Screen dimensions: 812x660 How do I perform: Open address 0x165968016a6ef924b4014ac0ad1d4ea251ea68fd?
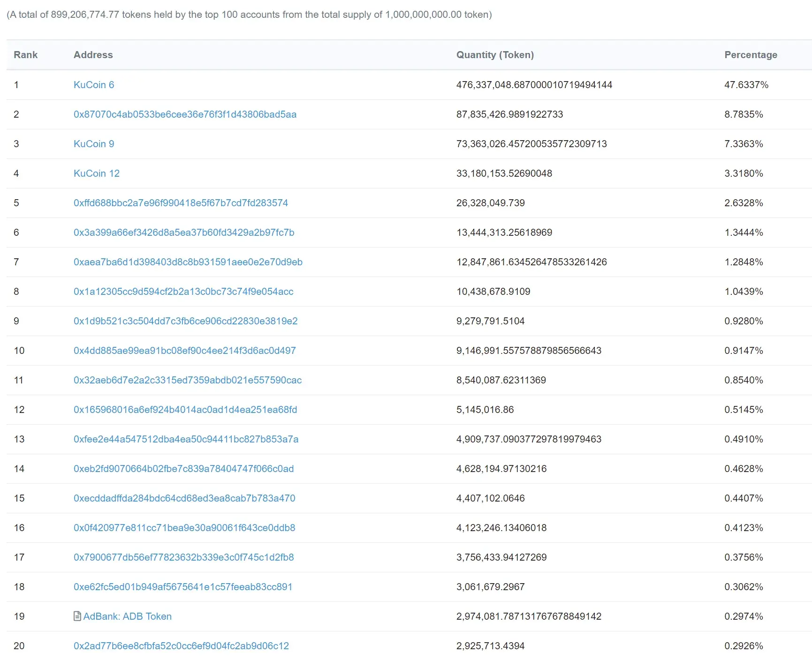tap(185, 410)
